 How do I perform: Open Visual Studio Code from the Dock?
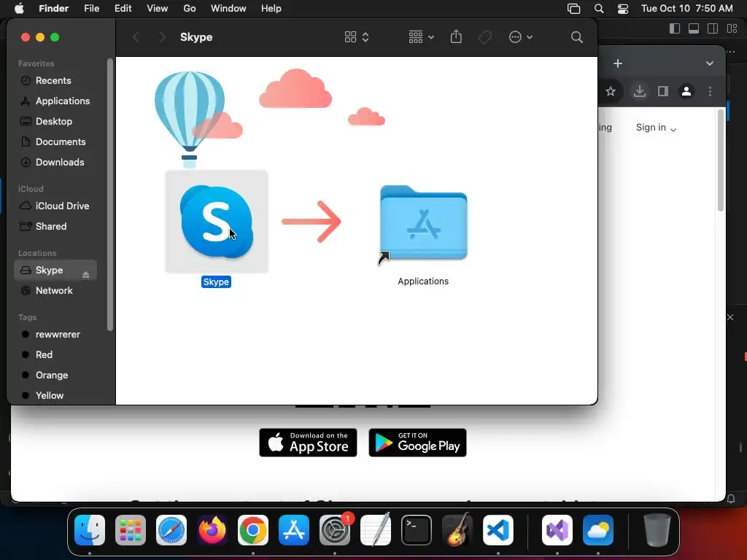point(498,530)
